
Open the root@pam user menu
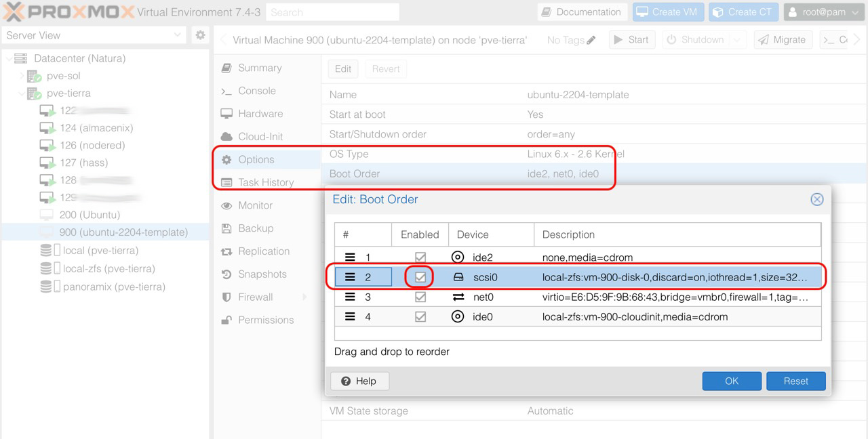pos(824,12)
